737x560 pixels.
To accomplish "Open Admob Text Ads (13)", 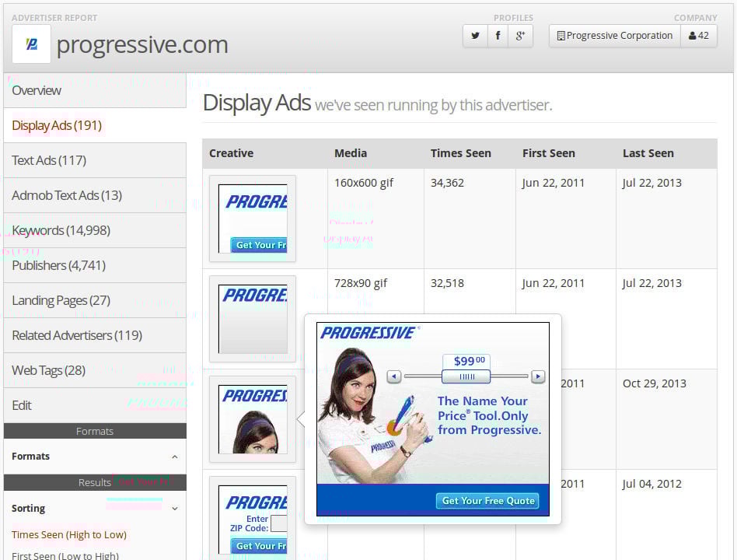I will [95, 195].
